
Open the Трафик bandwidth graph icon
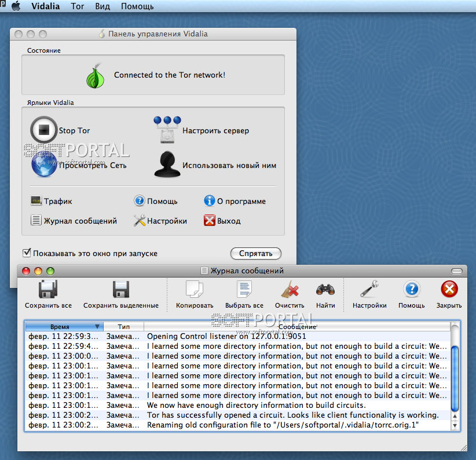point(36,200)
